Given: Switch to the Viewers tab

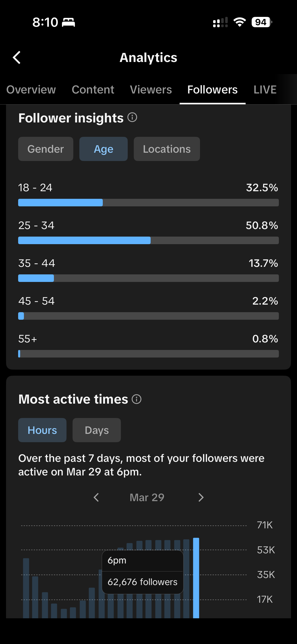Looking at the screenshot, I should click(151, 90).
